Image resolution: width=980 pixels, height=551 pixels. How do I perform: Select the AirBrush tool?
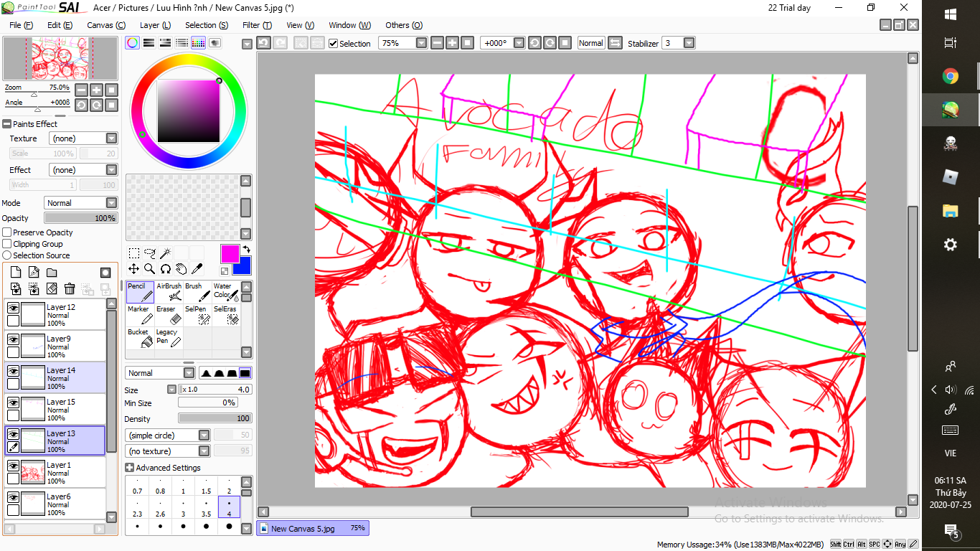click(x=169, y=292)
